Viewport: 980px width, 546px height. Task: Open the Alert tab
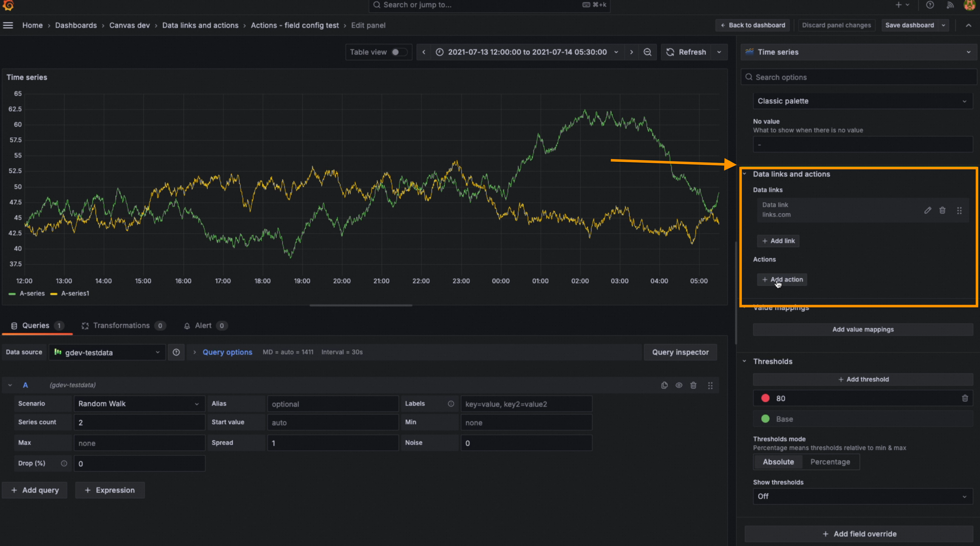[203, 326]
